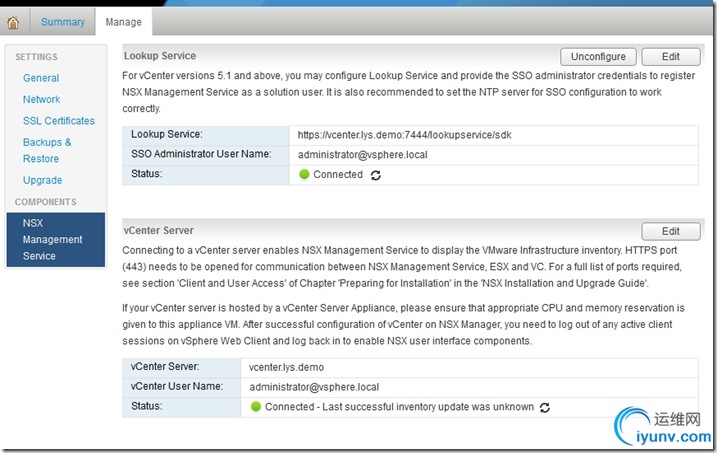Viewport: 717px width, 453px height.
Task: Go to the Home icon tab
Action: tap(13, 22)
